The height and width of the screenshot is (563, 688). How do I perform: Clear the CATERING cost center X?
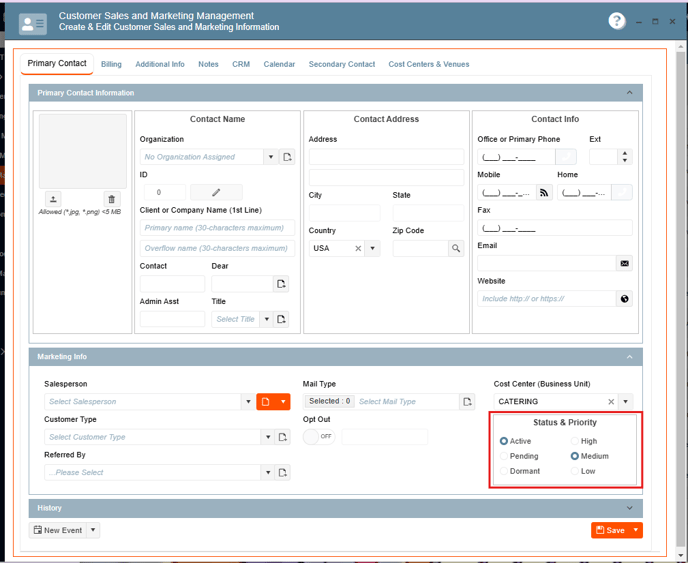(611, 402)
